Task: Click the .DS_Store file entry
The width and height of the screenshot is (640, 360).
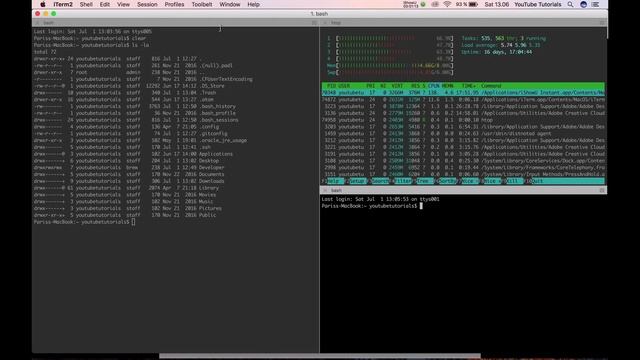Action: tap(211, 86)
